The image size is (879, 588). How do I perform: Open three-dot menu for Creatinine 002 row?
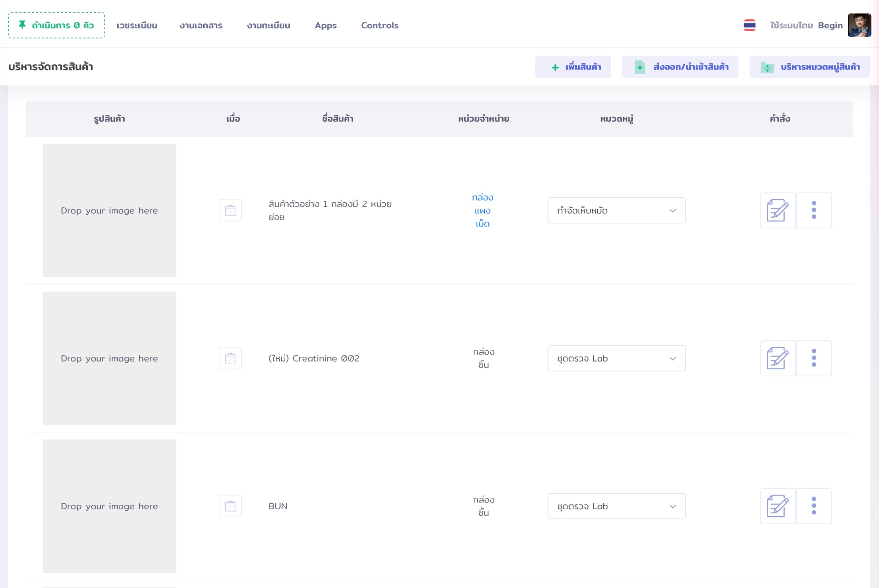[814, 358]
